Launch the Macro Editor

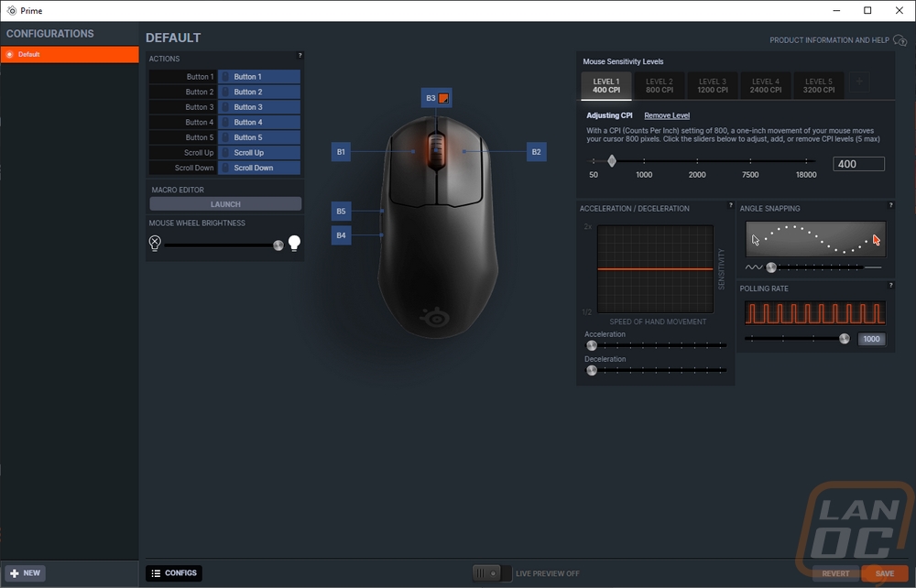[225, 204]
